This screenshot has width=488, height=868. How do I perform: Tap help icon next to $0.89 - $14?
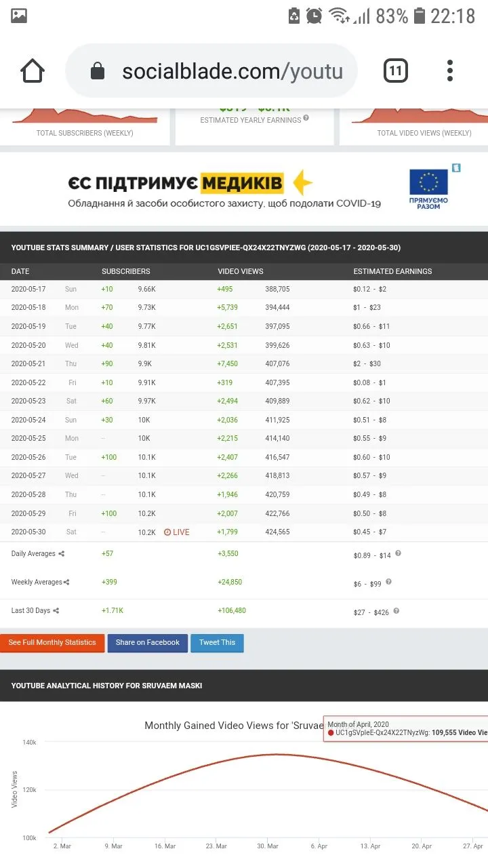(x=398, y=553)
